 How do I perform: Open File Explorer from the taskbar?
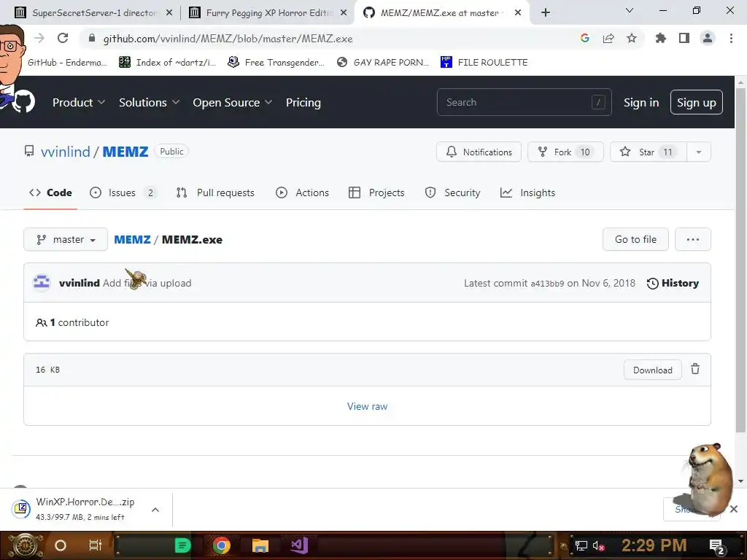point(260,545)
